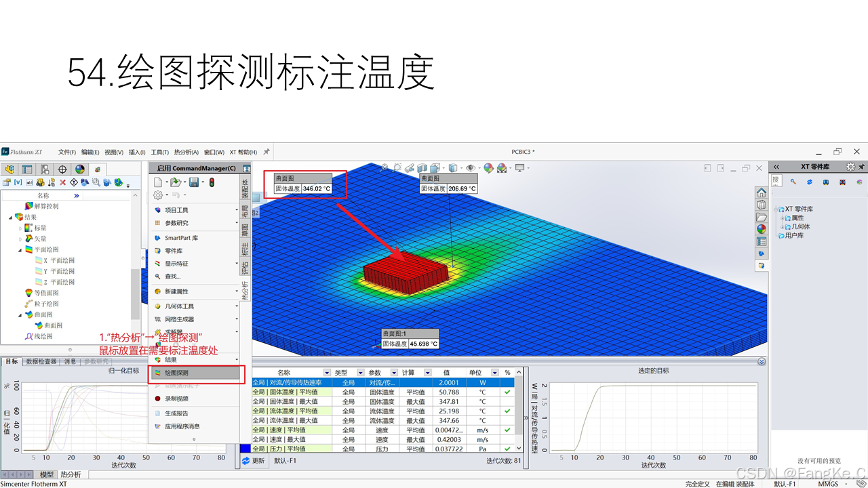Viewport: 868px width, 488px height.
Task: Toggle the pin icon beside XT 帮助 menu
Action: tap(267, 152)
